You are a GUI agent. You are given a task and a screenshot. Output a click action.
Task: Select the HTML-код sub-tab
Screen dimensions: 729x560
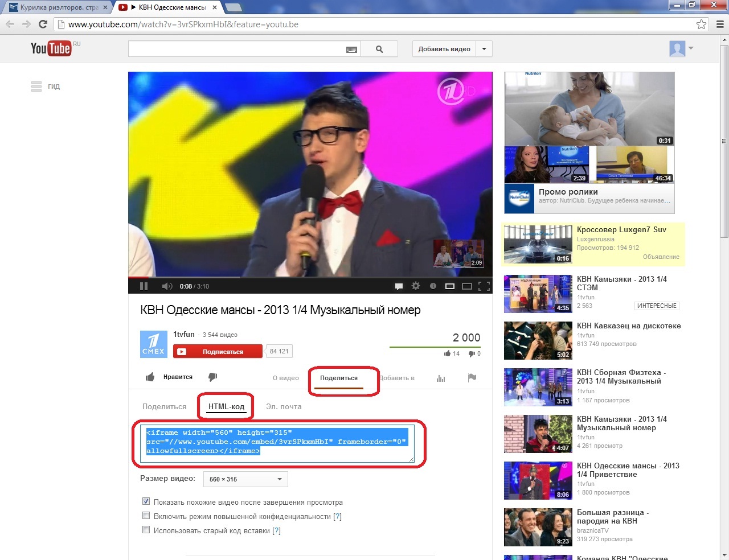226,406
